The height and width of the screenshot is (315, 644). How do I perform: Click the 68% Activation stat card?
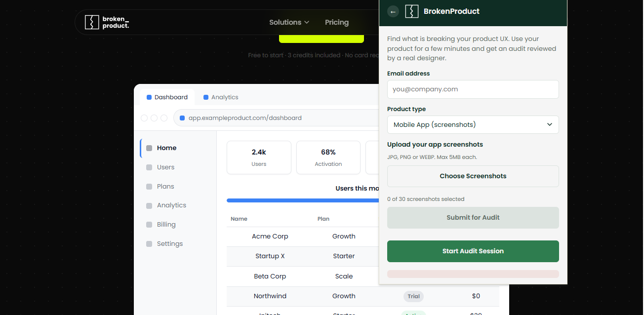click(328, 157)
